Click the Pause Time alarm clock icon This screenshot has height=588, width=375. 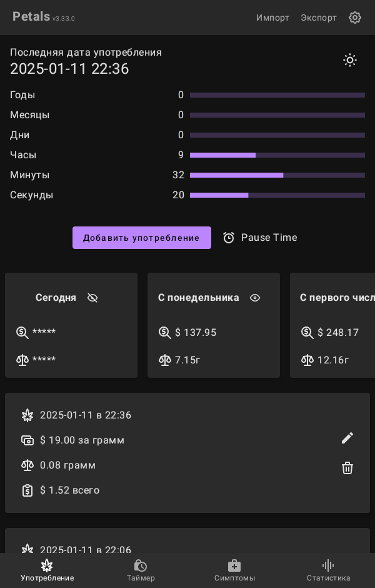(x=229, y=238)
